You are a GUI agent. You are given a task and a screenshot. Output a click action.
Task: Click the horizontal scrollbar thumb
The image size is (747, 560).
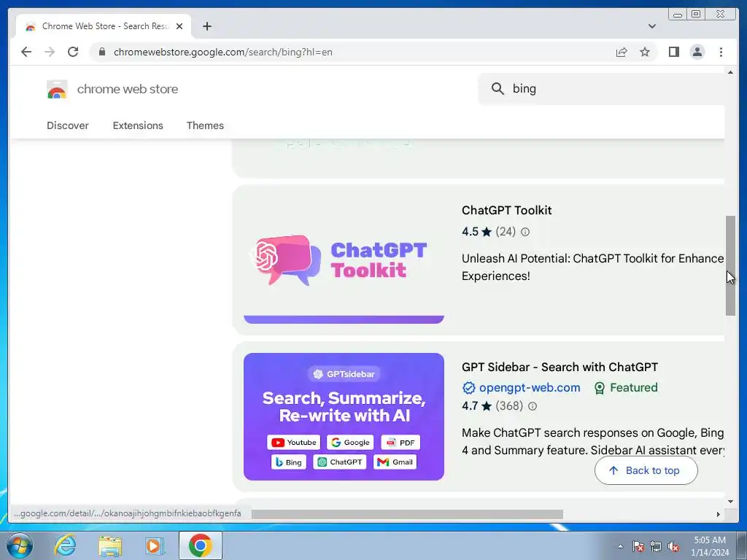click(407, 514)
